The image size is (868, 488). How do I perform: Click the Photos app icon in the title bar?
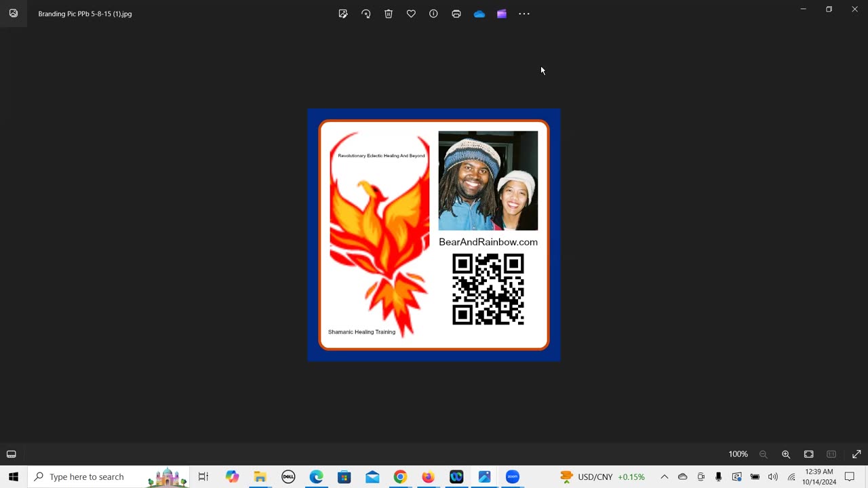[x=14, y=14]
